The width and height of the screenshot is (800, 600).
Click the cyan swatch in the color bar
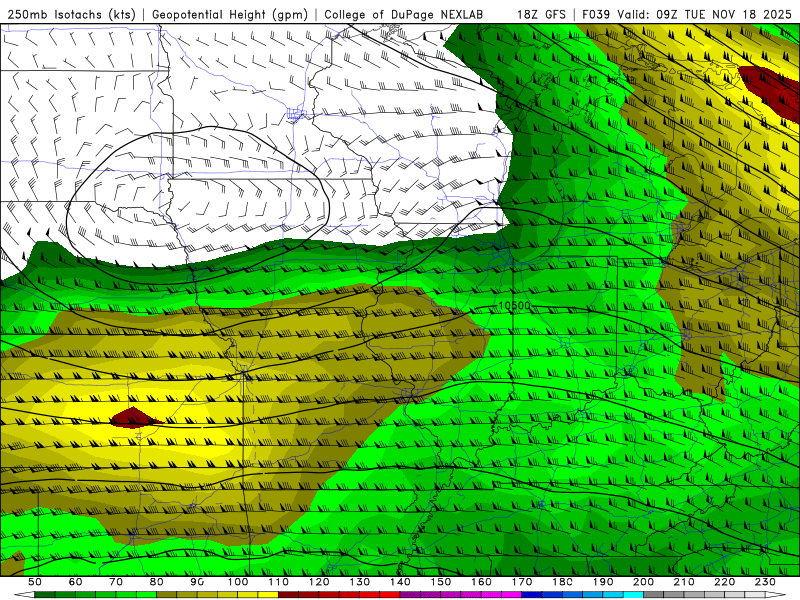[633, 595]
